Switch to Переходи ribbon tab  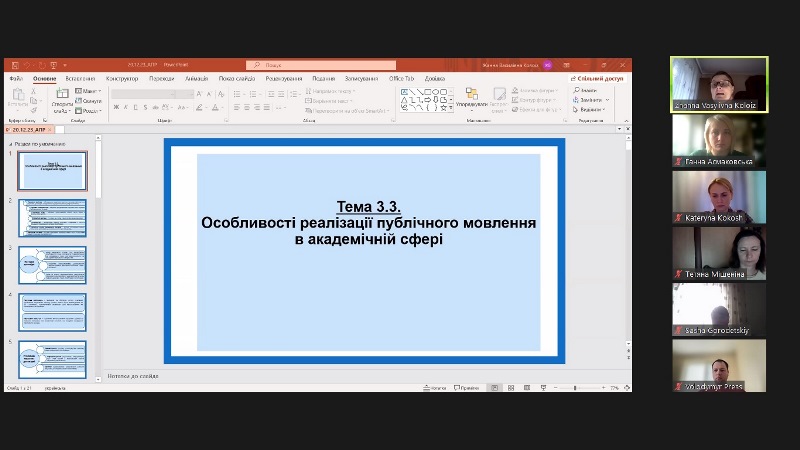click(x=162, y=79)
